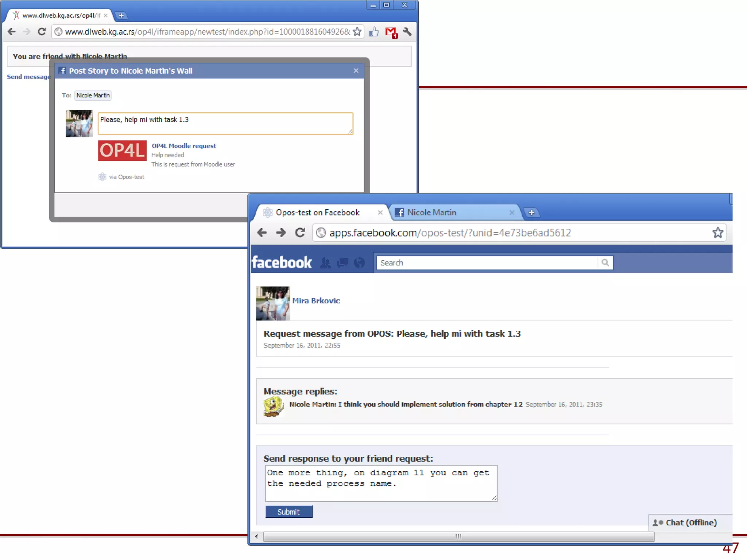Star the apps.facebook.com page as bookmark
Screen dimensions: 747x560
click(x=717, y=233)
